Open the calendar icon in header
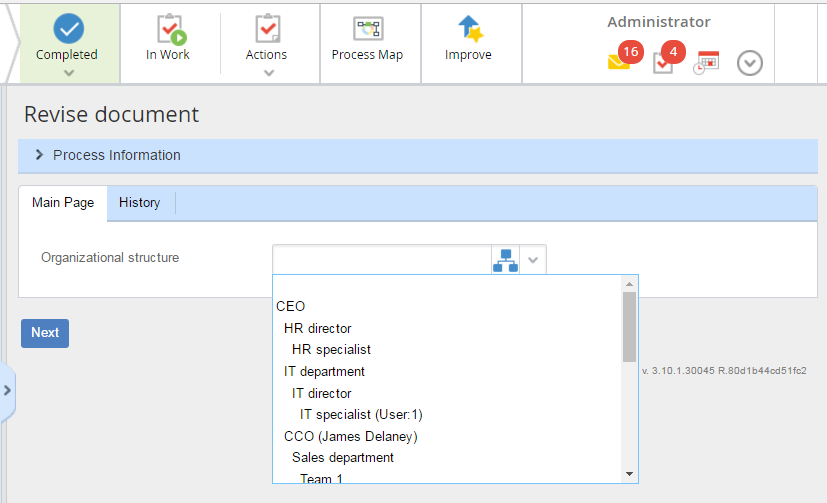Image resolution: width=827 pixels, height=503 pixels. [706, 62]
